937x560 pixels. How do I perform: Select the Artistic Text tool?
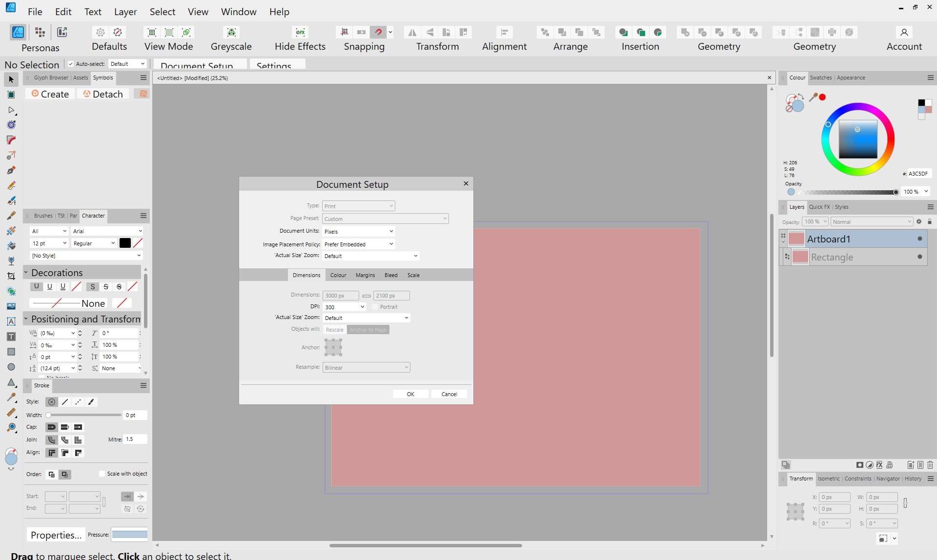pos(11,321)
